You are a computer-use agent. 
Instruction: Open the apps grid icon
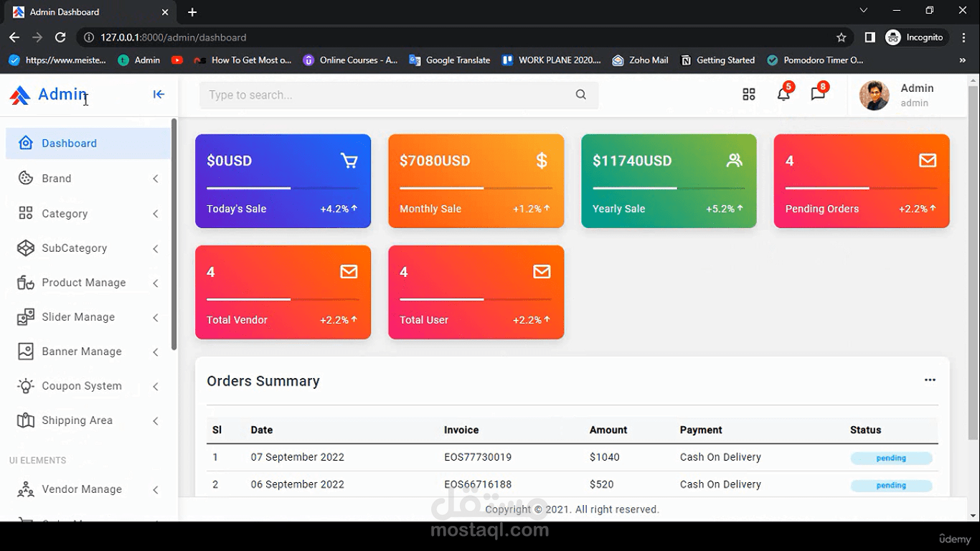pos(748,95)
